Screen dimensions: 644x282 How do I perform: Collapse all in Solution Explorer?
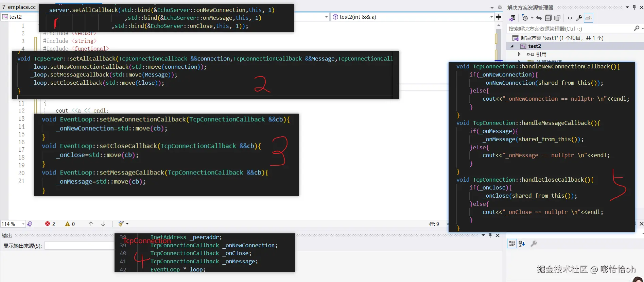tap(548, 18)
